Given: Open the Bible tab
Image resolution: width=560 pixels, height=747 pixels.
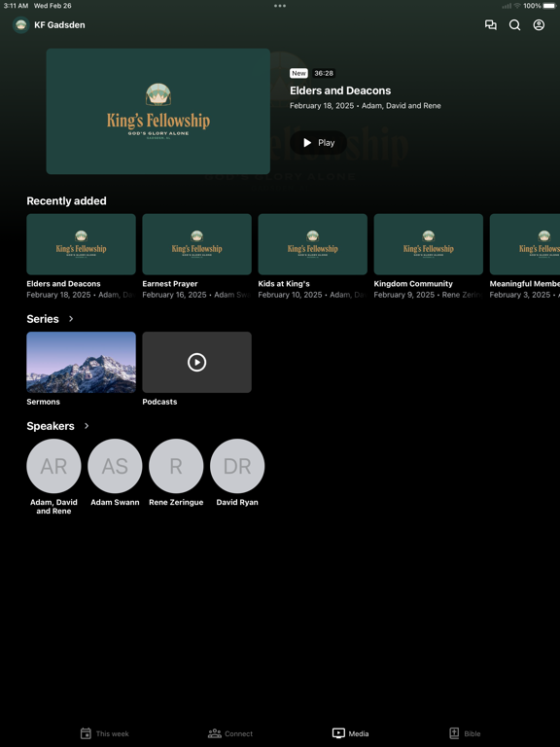Looking at the screenshot, I should 465,733.
